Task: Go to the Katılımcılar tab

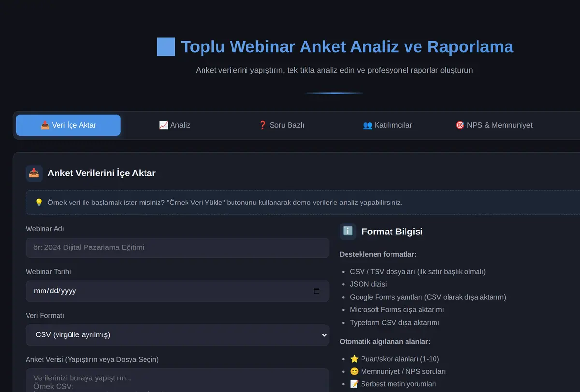Action: point(388,125)
